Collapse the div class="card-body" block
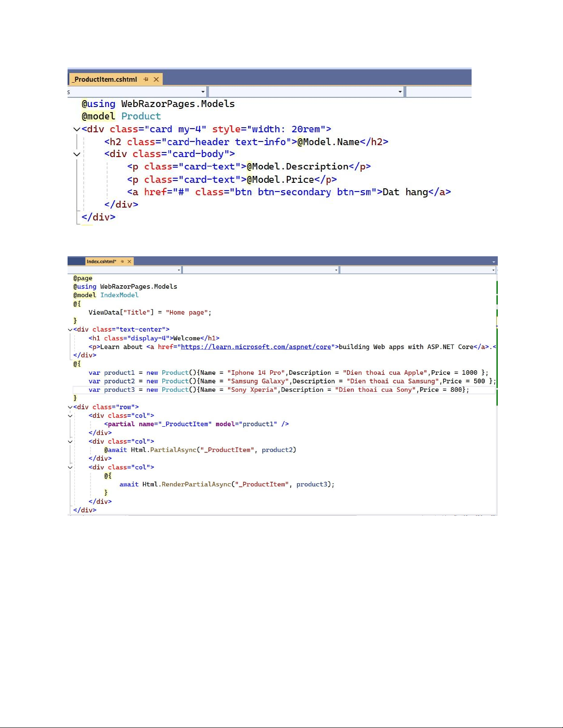The width and height of the screenshot is (563, 728). pyautogui.click(x=77, y=154)
